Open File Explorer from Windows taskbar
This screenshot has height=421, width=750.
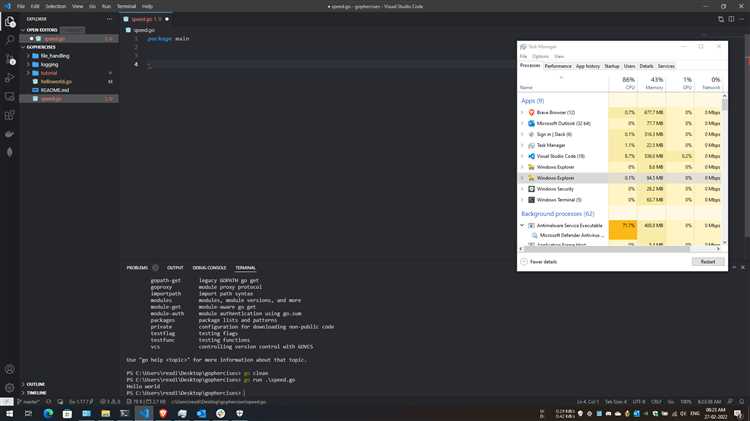tap(106, 413)
